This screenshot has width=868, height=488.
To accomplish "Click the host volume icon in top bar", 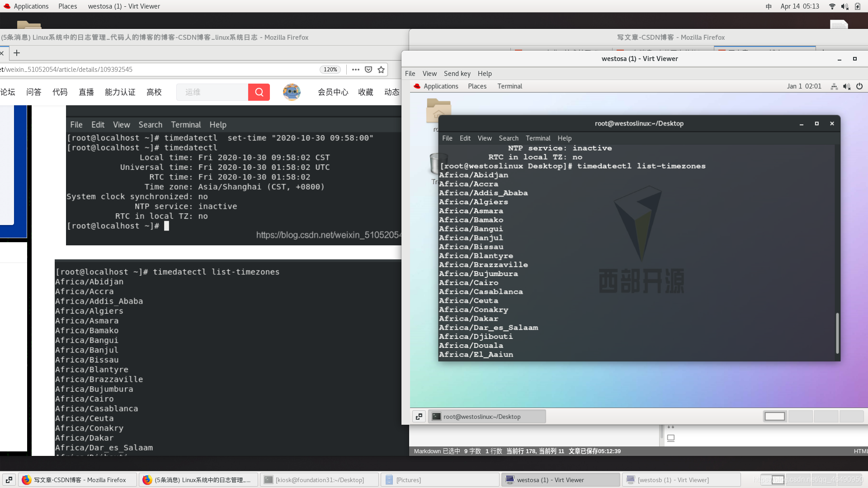I will [844, 6].
